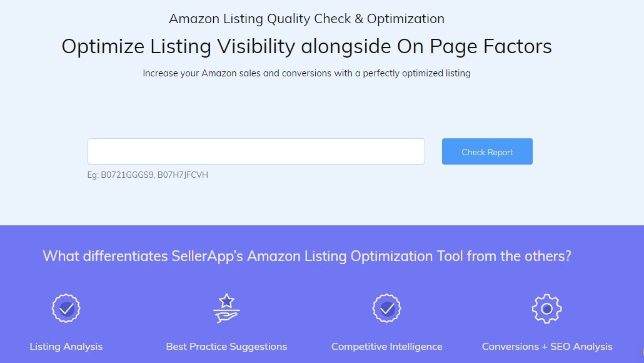Click the example ASIN B07H7JFCVH text

183,175
